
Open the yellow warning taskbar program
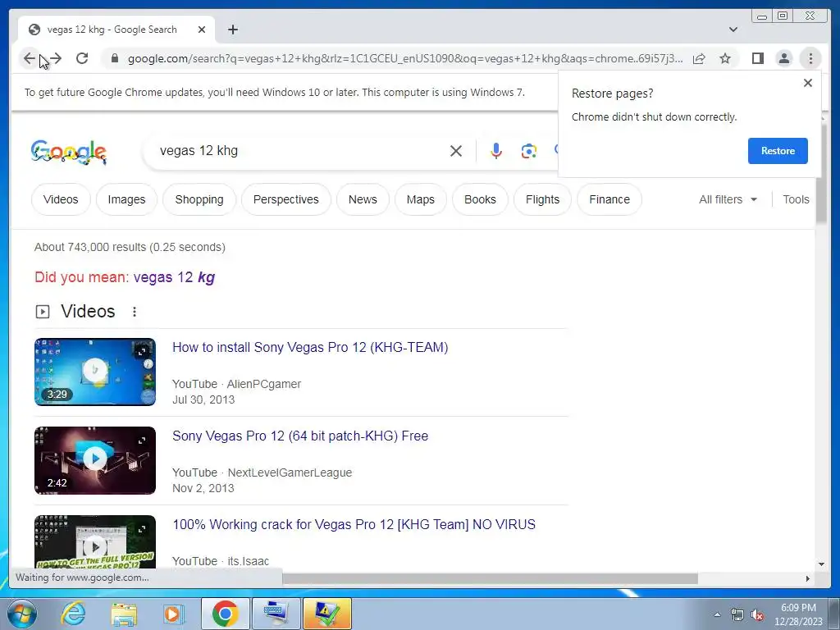pyautogui.click(x=327, y=614)
